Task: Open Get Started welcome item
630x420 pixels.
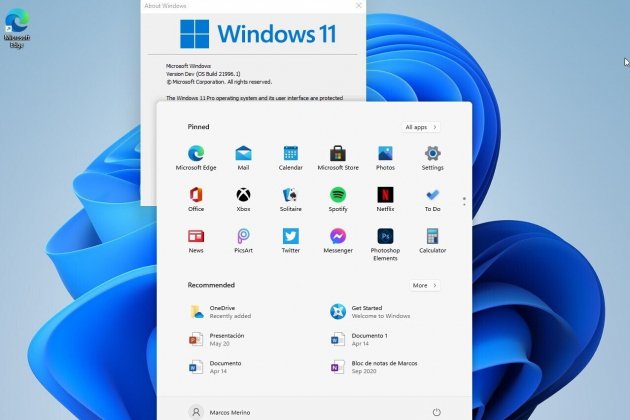Action: pos(370,312)
